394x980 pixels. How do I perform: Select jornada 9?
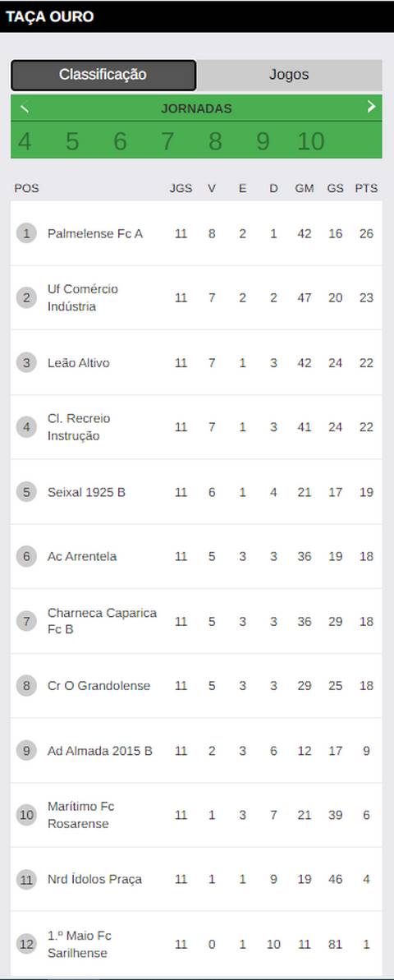point(263,141)
